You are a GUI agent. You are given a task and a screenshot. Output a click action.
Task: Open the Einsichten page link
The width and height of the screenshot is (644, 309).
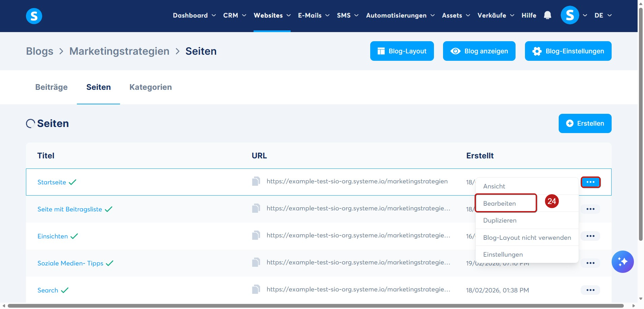[x=53, y=236]
